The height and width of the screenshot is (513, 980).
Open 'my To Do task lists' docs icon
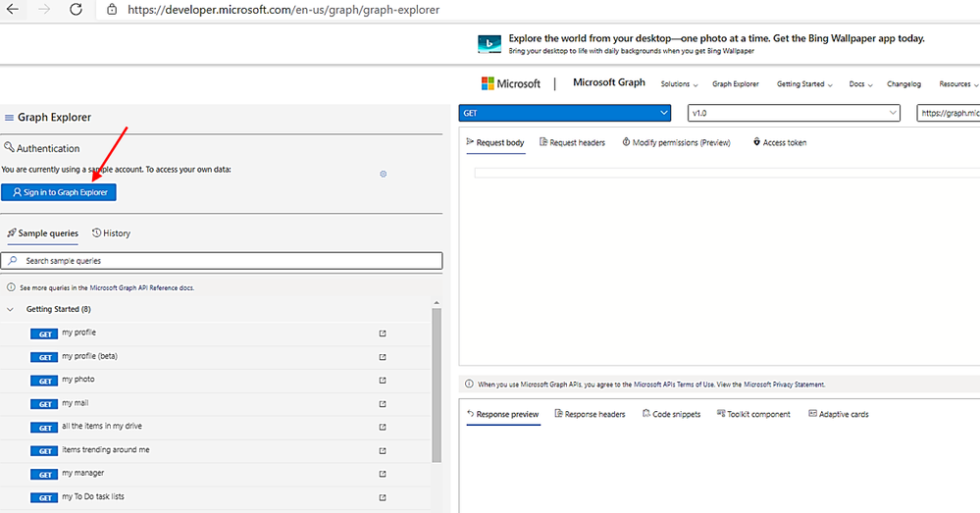tap(383, 497)
